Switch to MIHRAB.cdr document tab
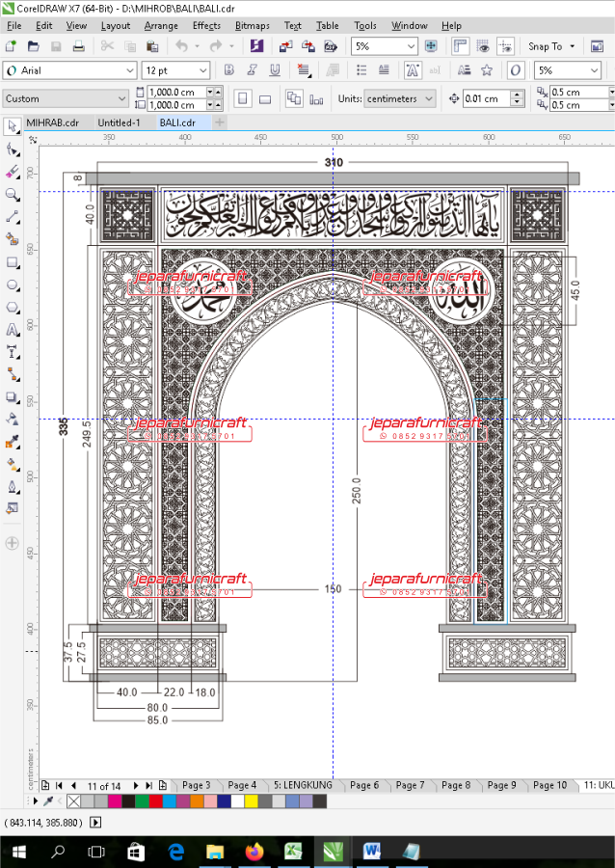 click(52, 122)
